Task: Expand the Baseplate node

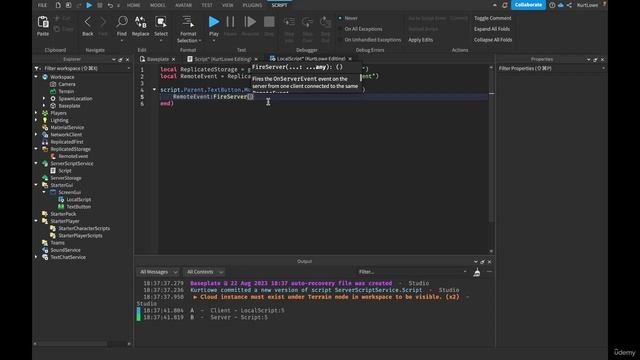Action: coord(44,106)
